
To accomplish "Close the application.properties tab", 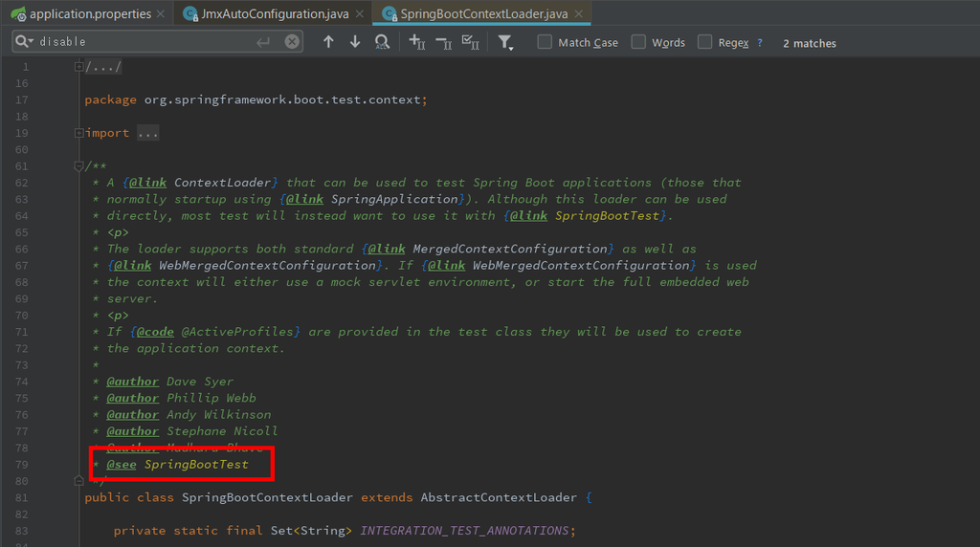I will point(161,13).
